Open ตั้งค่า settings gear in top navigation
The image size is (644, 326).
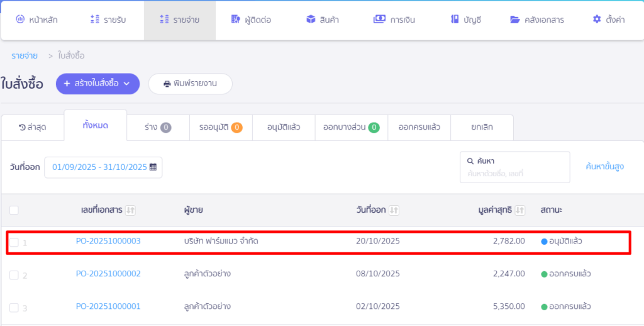click(x=608, y=20)
